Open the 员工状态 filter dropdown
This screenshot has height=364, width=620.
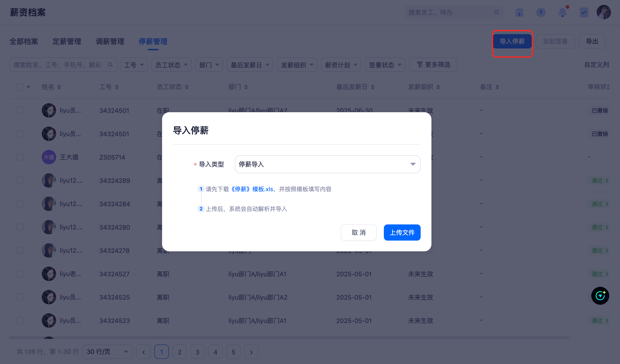pos(171,65)
